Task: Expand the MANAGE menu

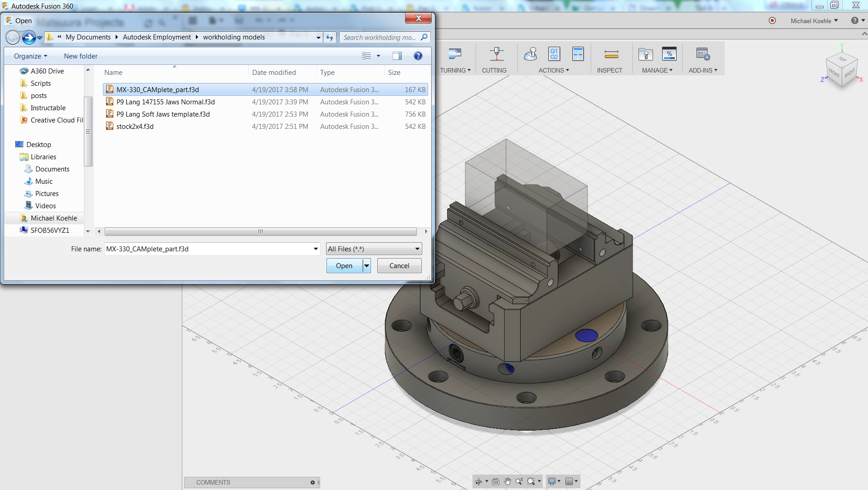Action: (x=657, y=70)
